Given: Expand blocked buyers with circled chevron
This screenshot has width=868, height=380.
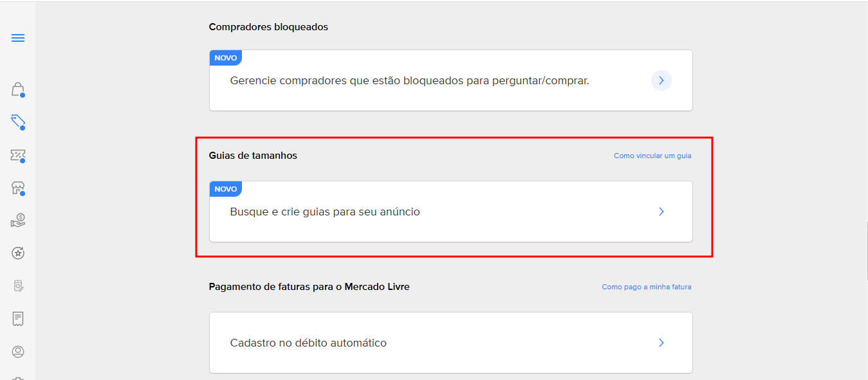Looking at the screenshot, I should (x=661, y=80).
